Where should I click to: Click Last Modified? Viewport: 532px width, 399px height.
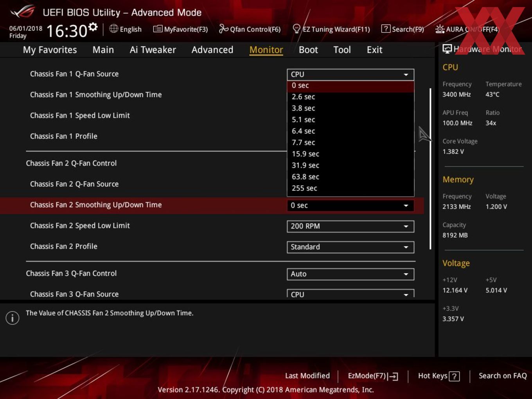[307, 376]
